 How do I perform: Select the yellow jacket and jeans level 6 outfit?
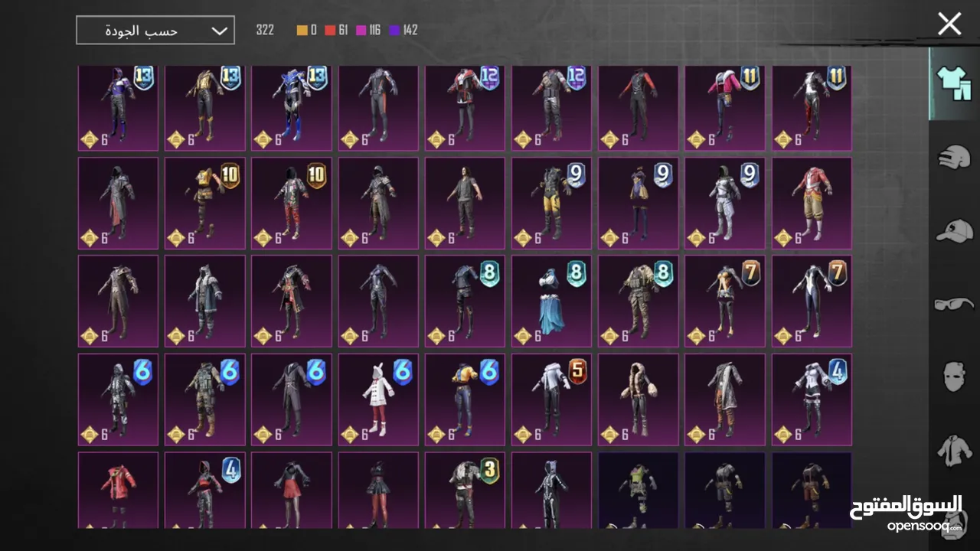[465, 399]
